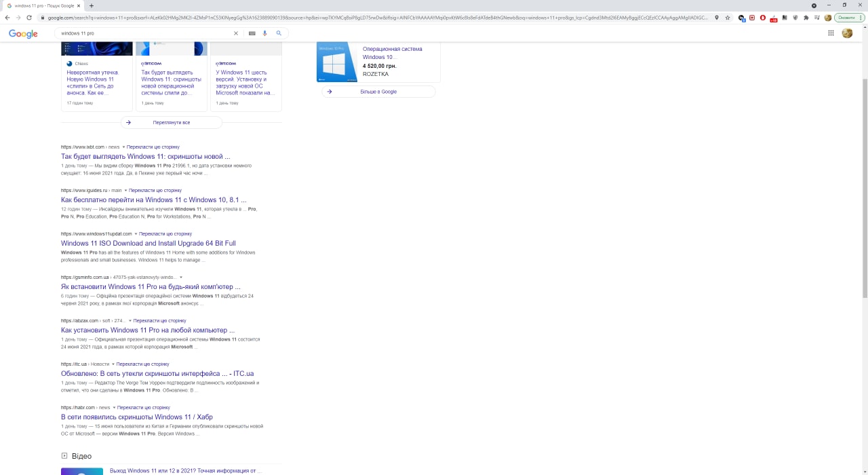
Task: Open result 'Как установить Windows 11 Pro на любой компьютер'
Action: pyautogui.click(x=148, y=330)
